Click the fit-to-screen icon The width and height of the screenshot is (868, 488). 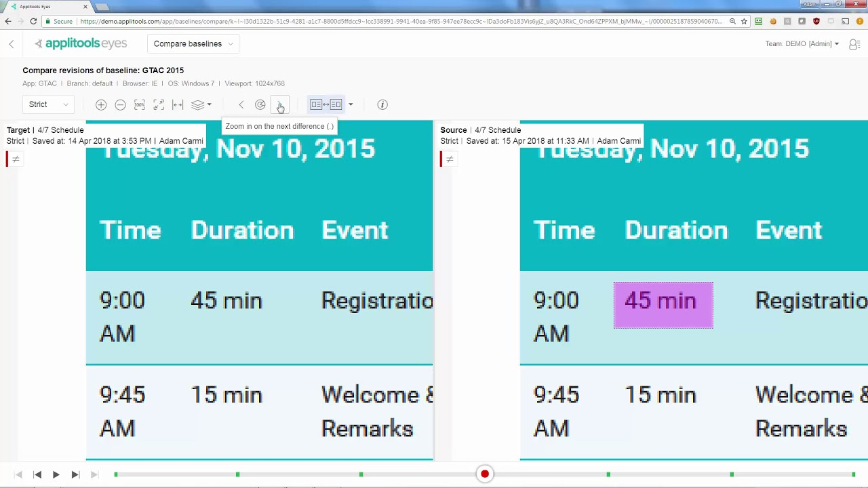[x=159, y=104]
